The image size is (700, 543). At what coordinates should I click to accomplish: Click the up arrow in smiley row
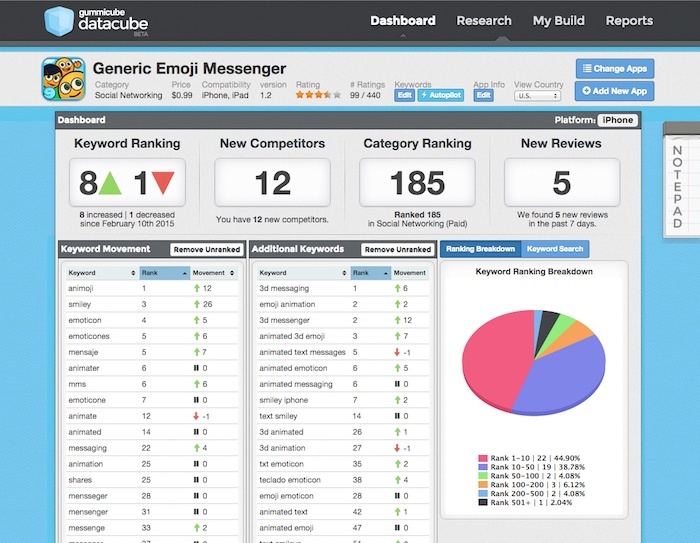(x=196, y=304)
